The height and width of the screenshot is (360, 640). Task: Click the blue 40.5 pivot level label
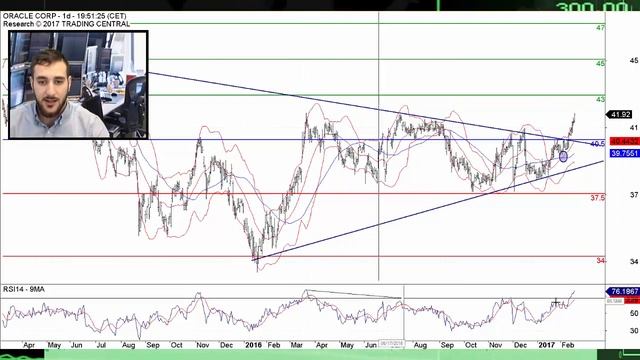(x=598, y=144)
